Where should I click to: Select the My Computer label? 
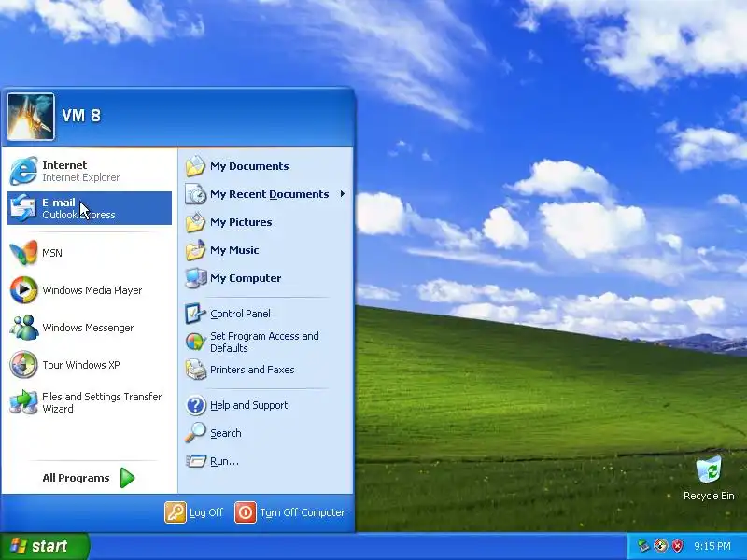246,278
